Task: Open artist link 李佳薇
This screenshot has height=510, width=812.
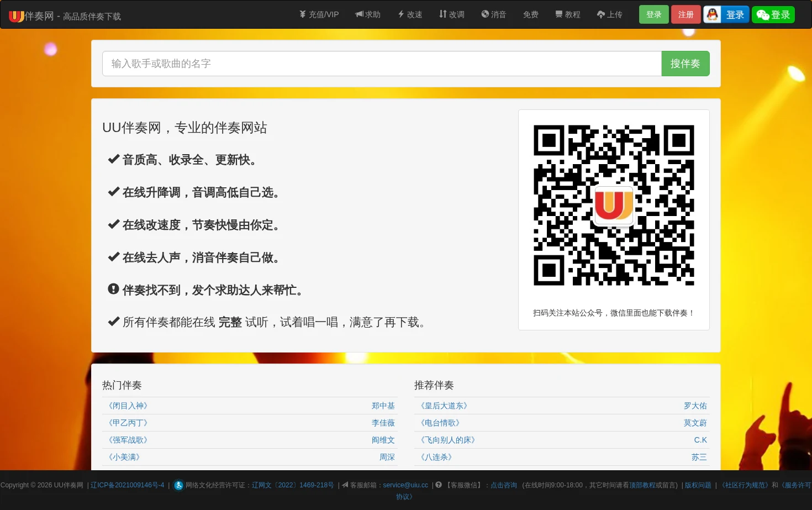Action: 383,423
